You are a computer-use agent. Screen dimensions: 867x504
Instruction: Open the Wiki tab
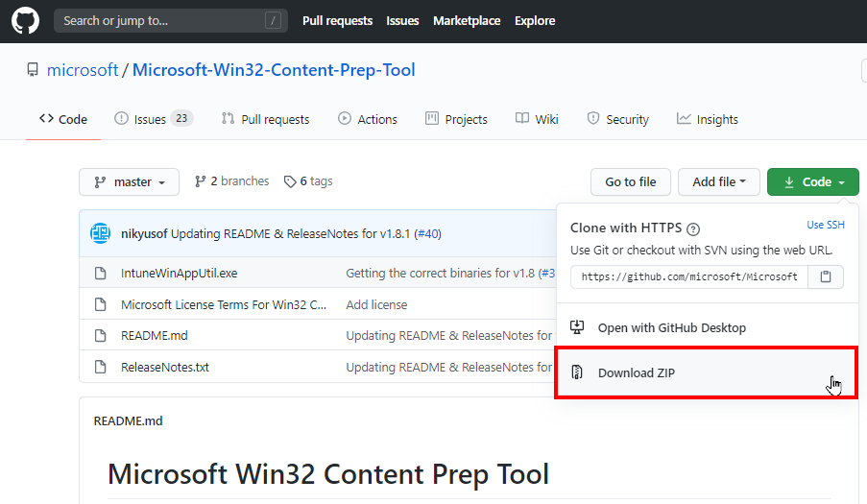click(x=537, y=119)
